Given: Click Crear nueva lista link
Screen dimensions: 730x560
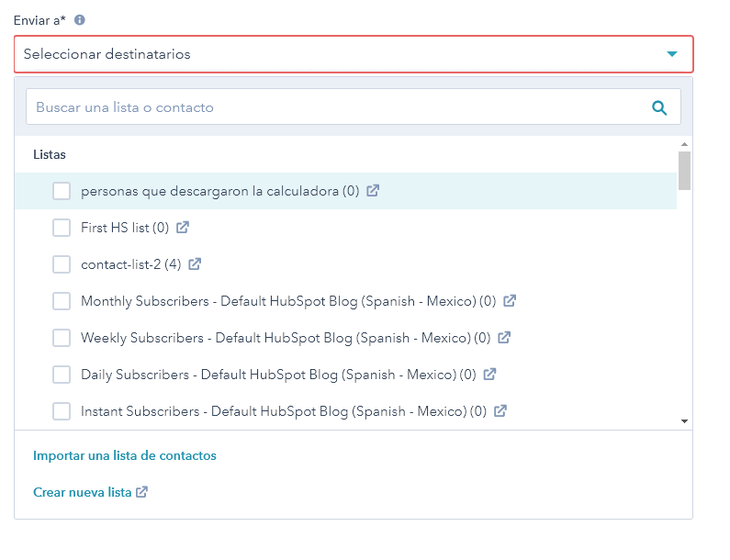Looking at the screenshot, I should pyautogui.click(x=83, y=492).
